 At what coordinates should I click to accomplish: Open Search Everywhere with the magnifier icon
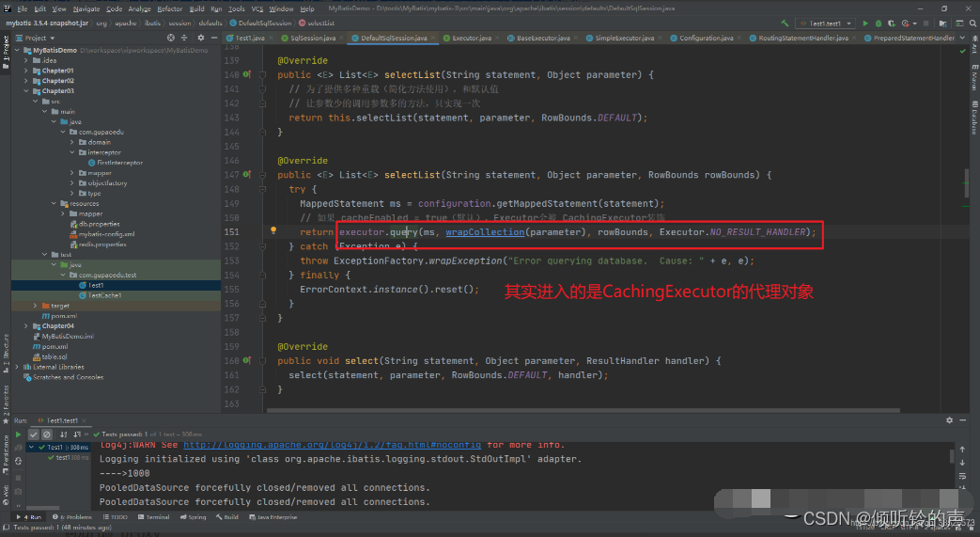[972, 24]
